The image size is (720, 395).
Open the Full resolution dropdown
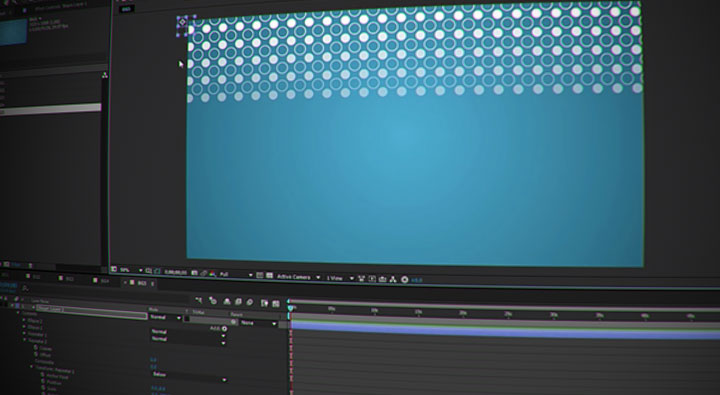point(236,274)
